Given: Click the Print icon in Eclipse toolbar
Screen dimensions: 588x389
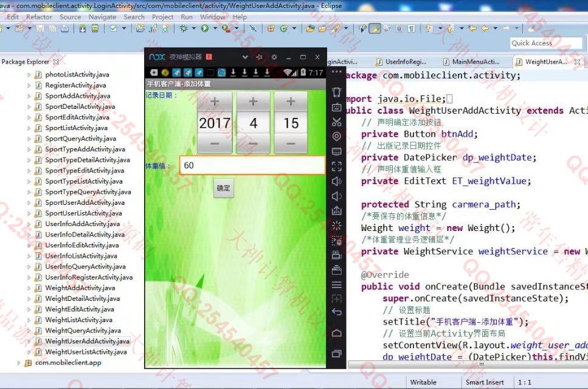Looking at the screenshot, I should pyautogui.click(x=65, y=29).
